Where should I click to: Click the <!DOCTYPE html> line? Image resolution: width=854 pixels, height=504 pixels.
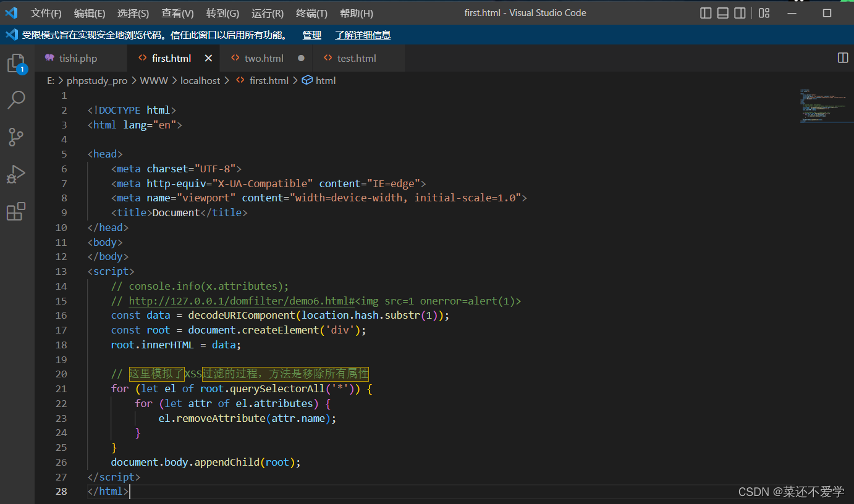[132, 110]
